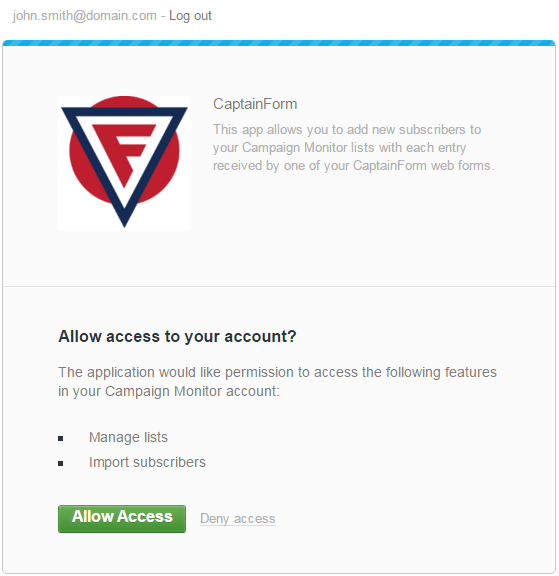This screenshot has height=576, width=559.
Task: Click the john.smith@domain.com account email
Action: pyautogui.click(x=84, y=16)
